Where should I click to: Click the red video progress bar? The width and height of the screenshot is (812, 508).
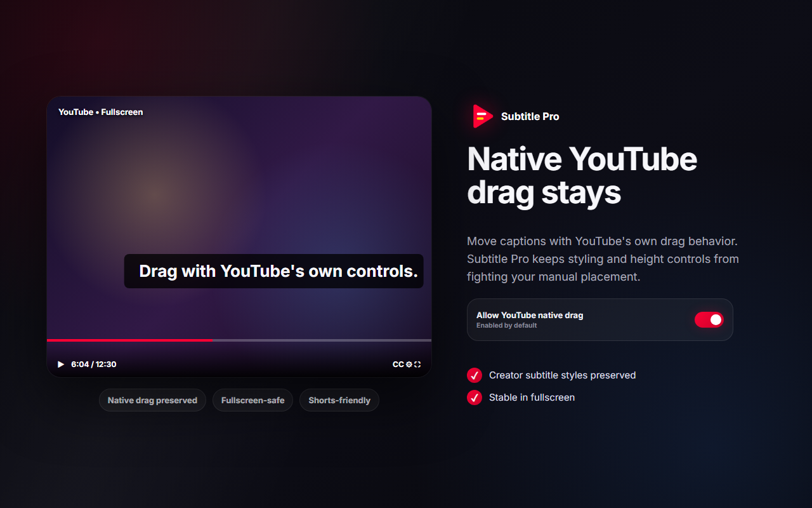click(130, 340)
